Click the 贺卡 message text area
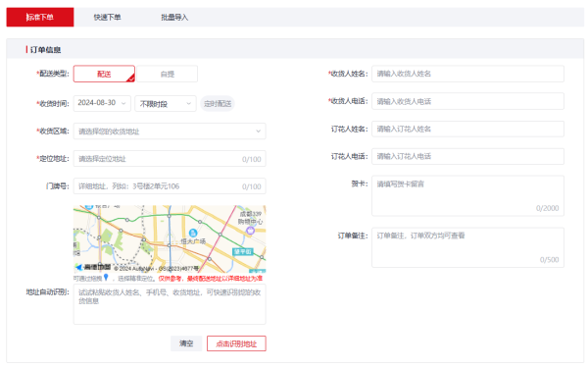588x367 pixels. coord(467,195)
